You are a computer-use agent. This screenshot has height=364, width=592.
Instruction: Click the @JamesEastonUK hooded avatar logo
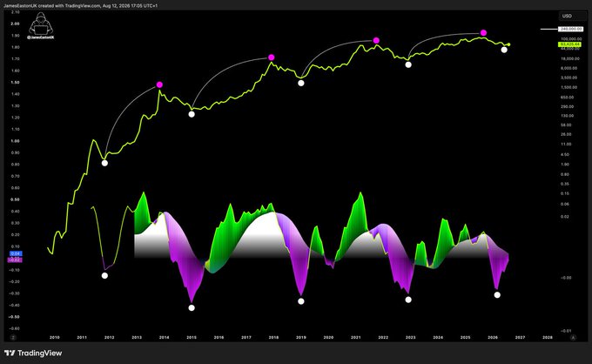coord(41,25)
